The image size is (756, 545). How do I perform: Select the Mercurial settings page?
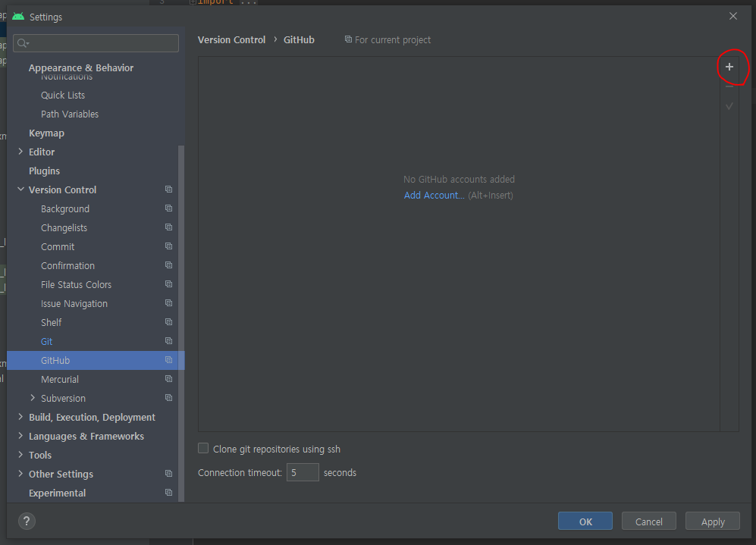pyautogui.click(x=60, y=380)
